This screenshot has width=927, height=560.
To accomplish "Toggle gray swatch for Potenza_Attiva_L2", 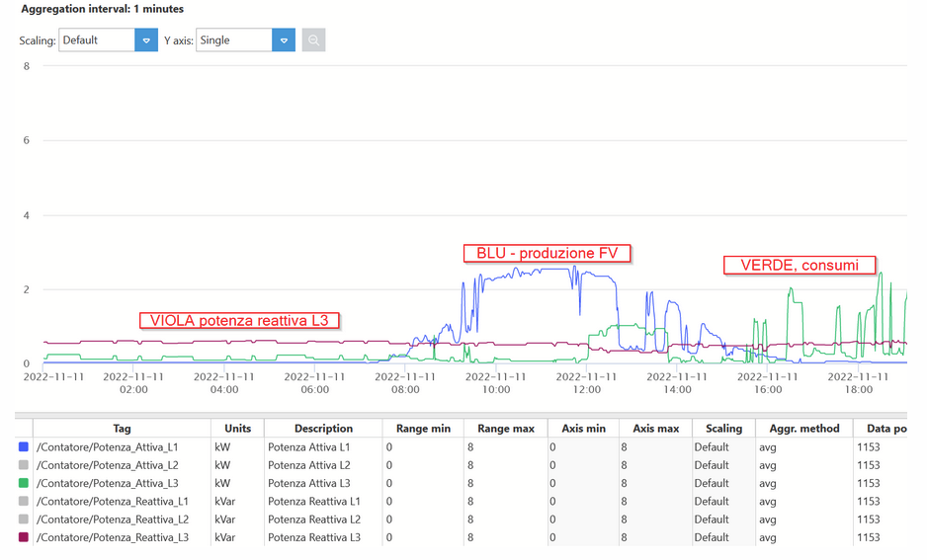I will (x=24, y=465).
